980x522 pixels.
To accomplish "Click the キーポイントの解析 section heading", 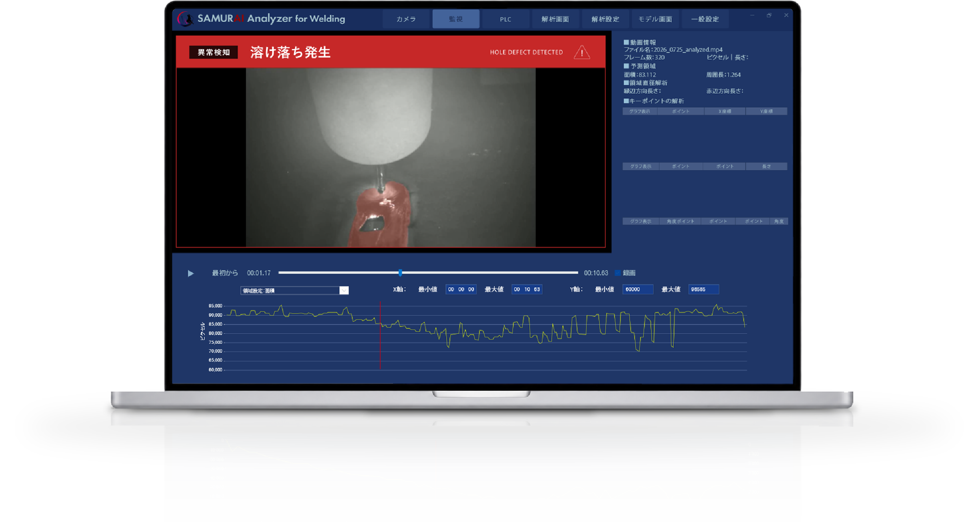I will pos(654,101).
